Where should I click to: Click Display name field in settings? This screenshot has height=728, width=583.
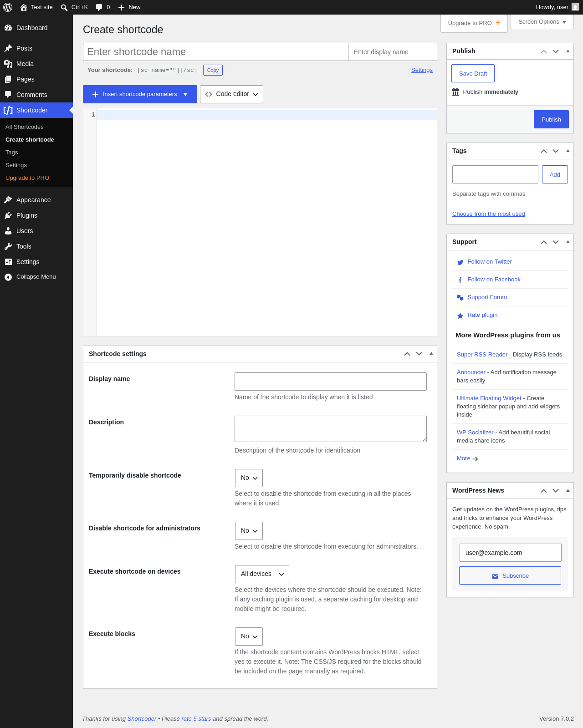pos(331,382)
